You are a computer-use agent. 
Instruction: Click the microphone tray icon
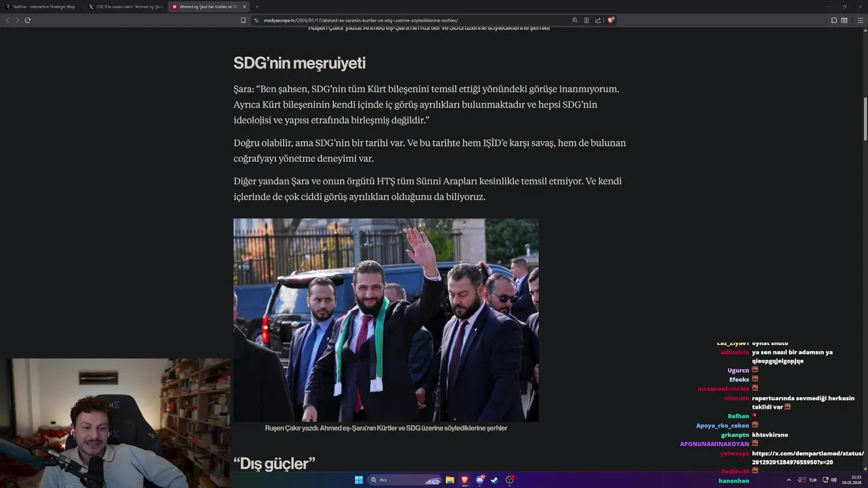801,480
